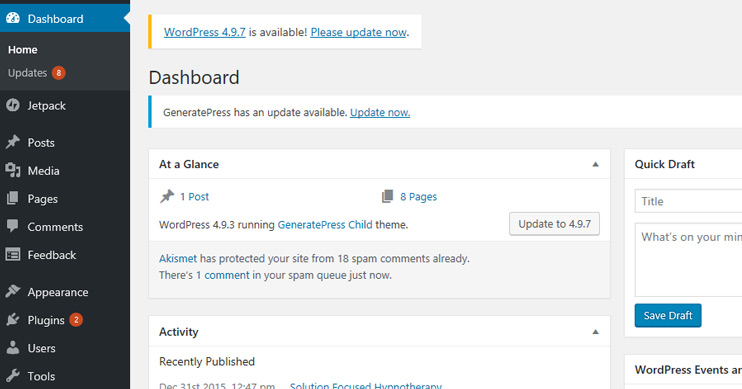
Task: Click the Pages icon in sidebar
Action: click(13, 198)
